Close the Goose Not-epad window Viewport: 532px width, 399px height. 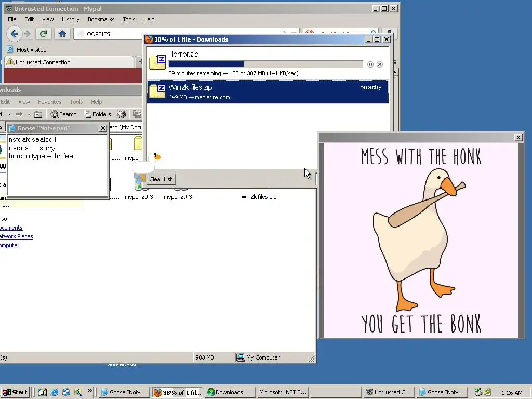102,128
